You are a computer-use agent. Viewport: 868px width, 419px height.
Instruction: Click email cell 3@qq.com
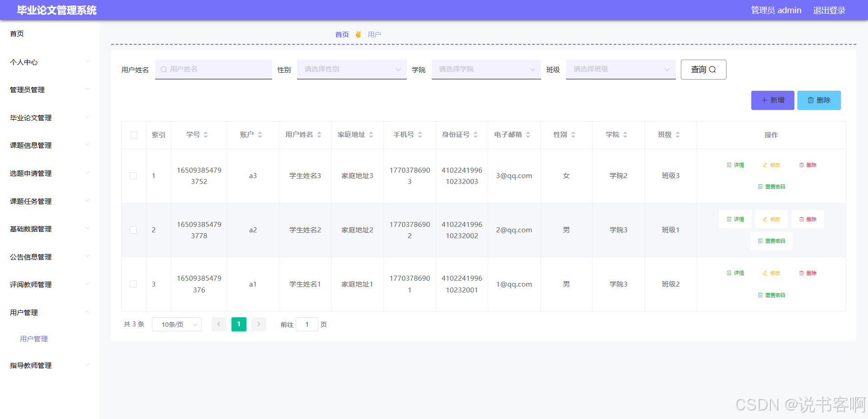coord(514,176)
